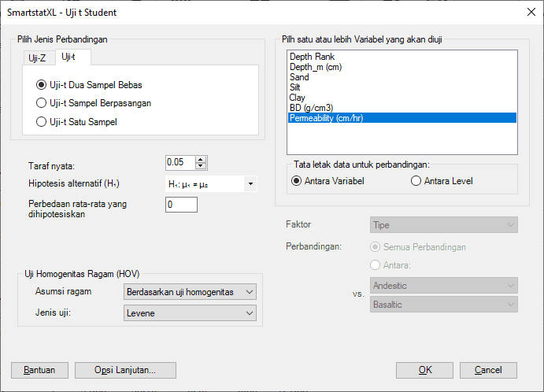
Task: Select the Uji-t tab
Action: click(68, 57)
